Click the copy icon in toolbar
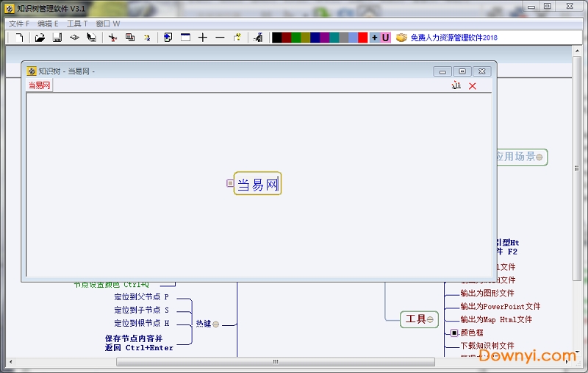The width and height of the screenshot is (588, 373). (x=130, y=37)
